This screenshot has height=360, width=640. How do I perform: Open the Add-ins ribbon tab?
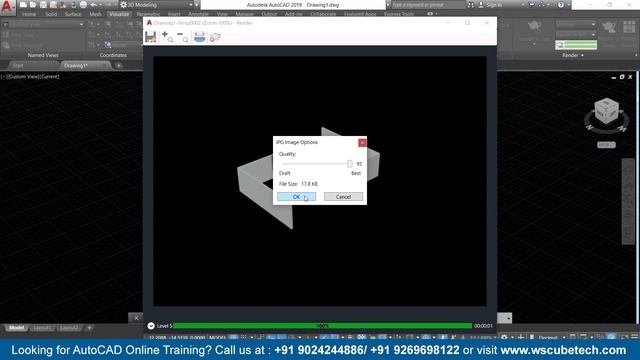tap(293, 14)
